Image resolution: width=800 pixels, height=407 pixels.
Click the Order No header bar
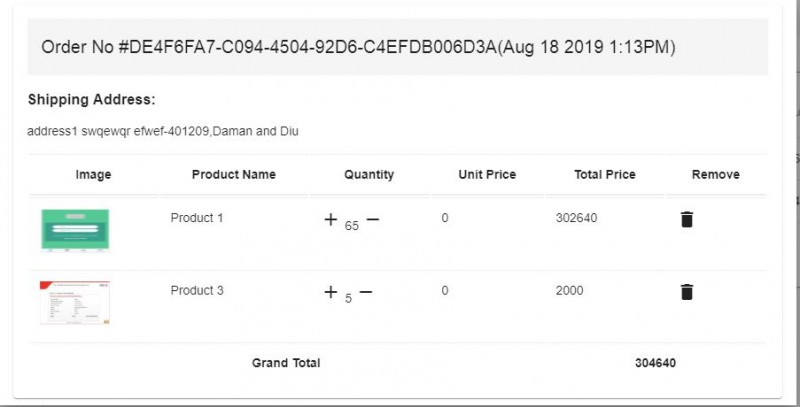tap(397, 47)
